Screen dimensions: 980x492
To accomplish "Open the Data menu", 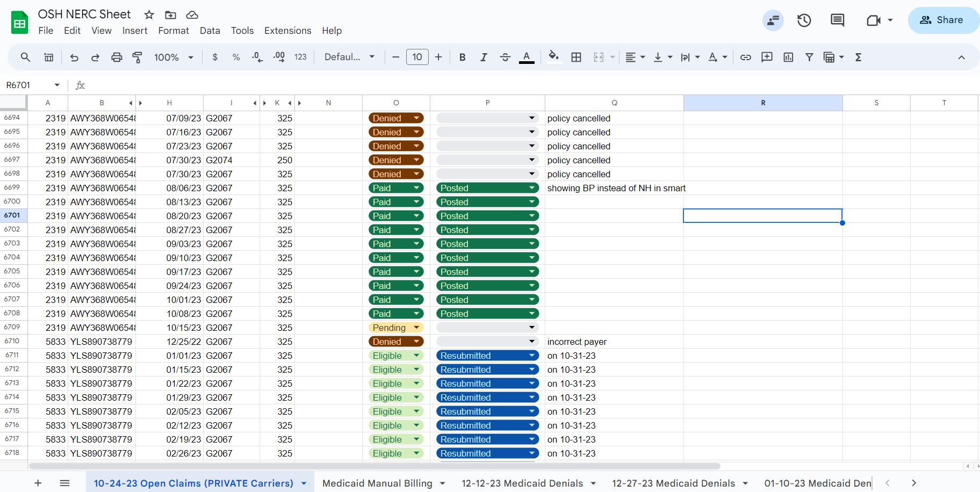I will pos(210,31).
